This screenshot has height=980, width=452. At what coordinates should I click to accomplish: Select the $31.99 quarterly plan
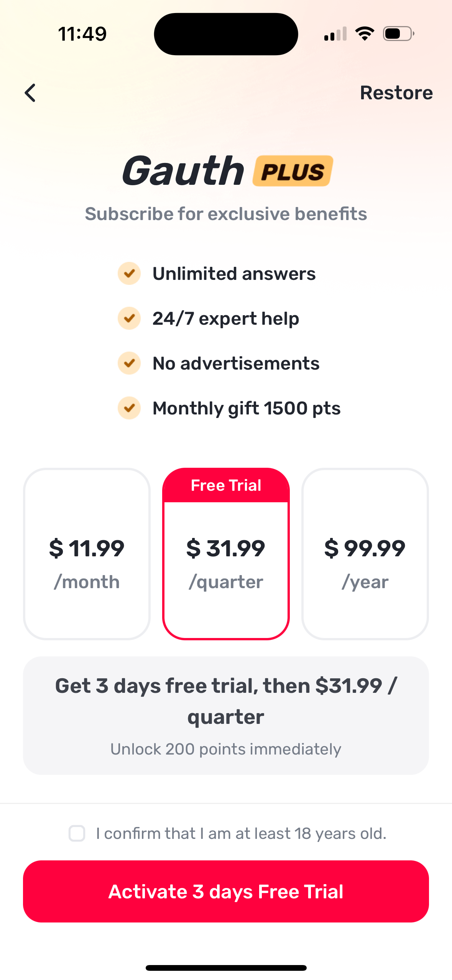226,564
